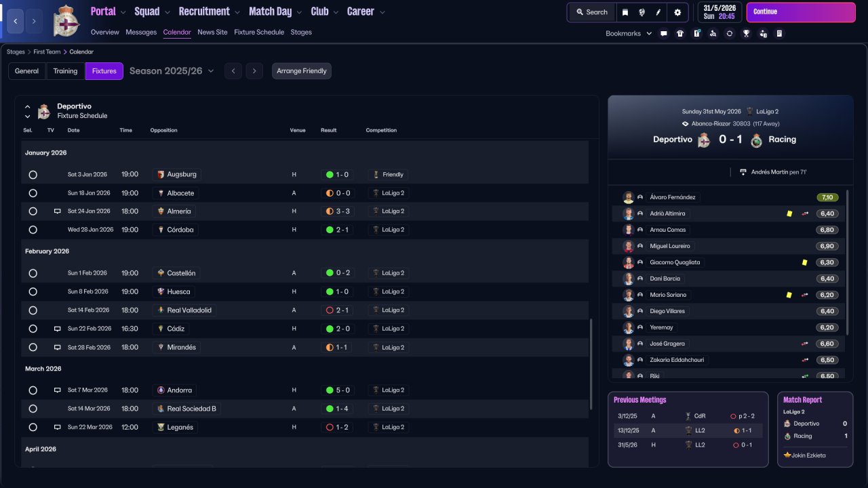Select the Huesca fixture radio button
This screenshot has width=868, height=488.
pos(33,291)
